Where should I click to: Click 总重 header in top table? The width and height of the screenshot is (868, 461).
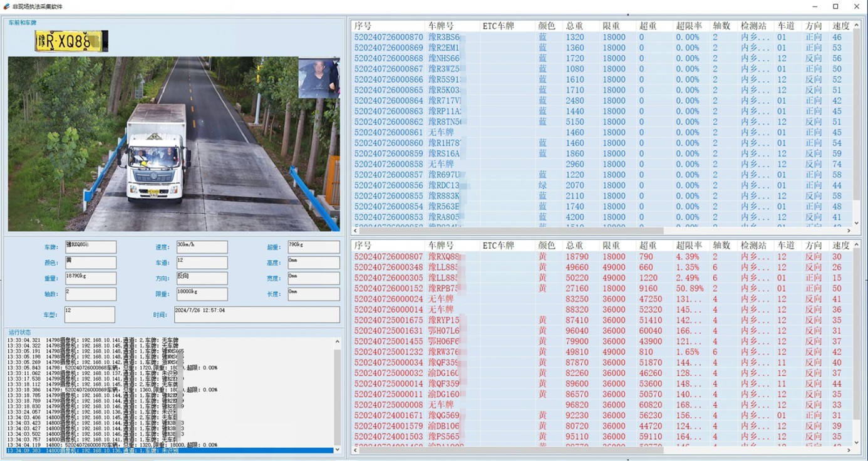tap(574, 26)
